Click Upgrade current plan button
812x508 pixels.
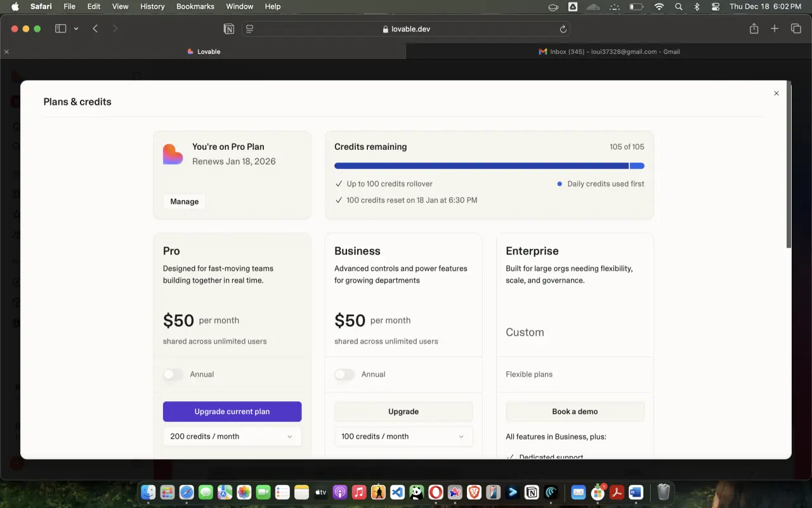[x=232, y=411]
